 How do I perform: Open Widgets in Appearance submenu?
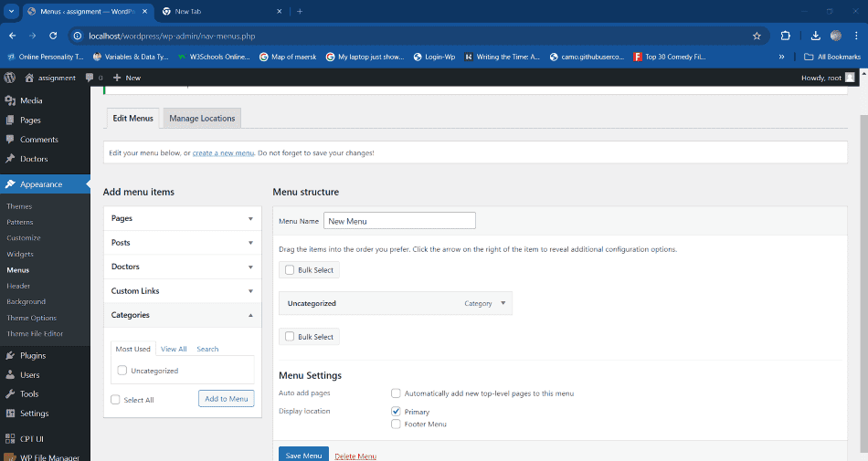pyautogui.click(x=20, y=255)
